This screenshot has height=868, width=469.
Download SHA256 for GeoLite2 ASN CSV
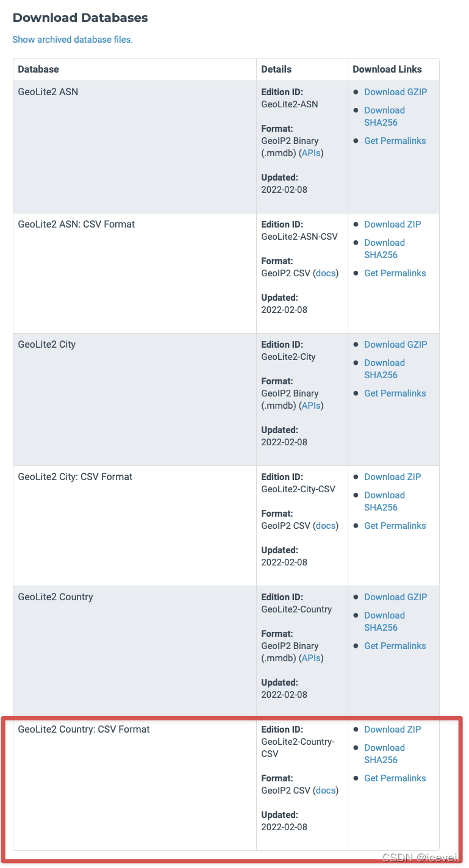click(x=384, y=249)
